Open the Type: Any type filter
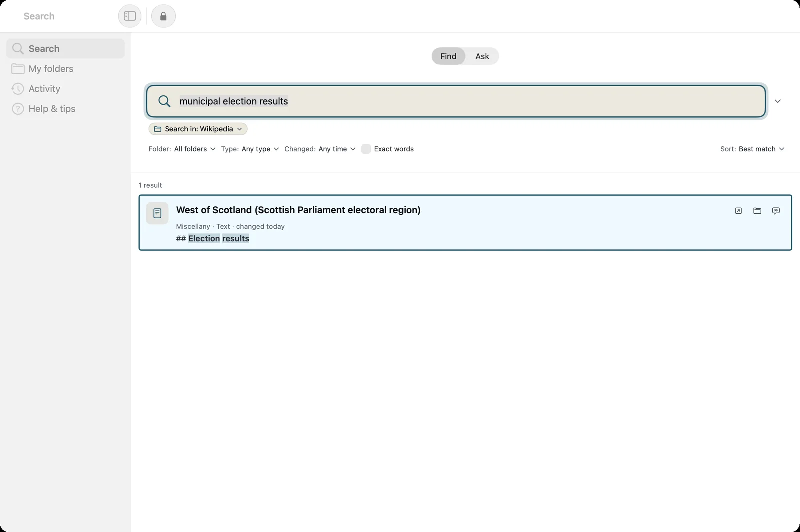The width and height of the screenshot is (800, 532). tap(250, 149)
